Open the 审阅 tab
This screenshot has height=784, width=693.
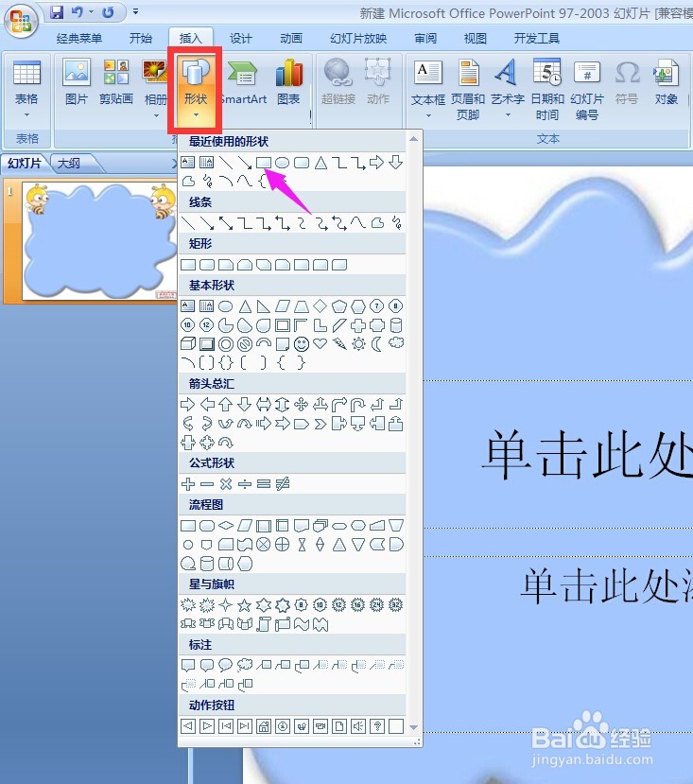(x=425, y=39)
